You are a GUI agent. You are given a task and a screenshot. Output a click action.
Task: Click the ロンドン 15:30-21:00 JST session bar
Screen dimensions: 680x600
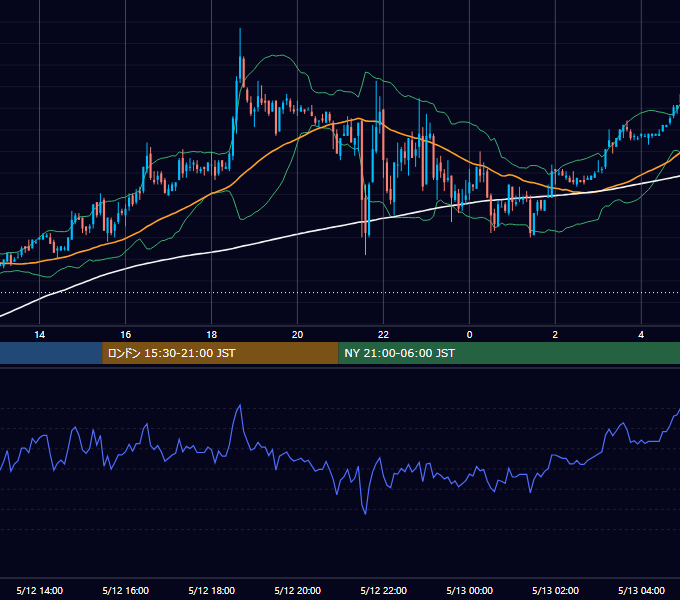click(x=220, y=353)
